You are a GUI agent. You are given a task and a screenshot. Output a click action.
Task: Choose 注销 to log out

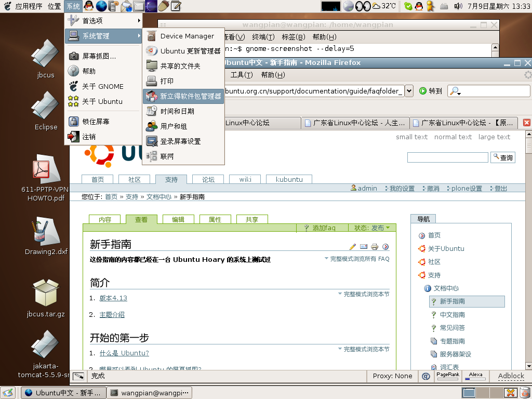pyautogui.click(x=102, y=137)
